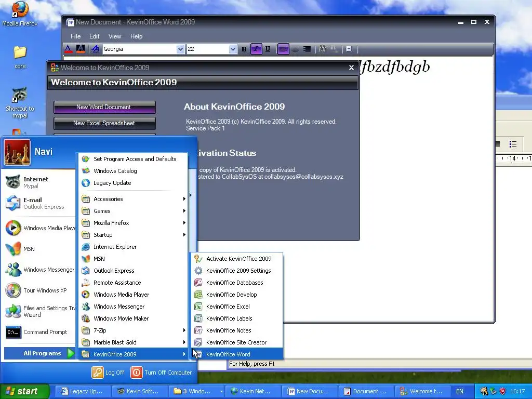The height and width of the screenshot is (399, 532).
Task: Select left alignment in Word toolbar
Action: pos(283,49)
